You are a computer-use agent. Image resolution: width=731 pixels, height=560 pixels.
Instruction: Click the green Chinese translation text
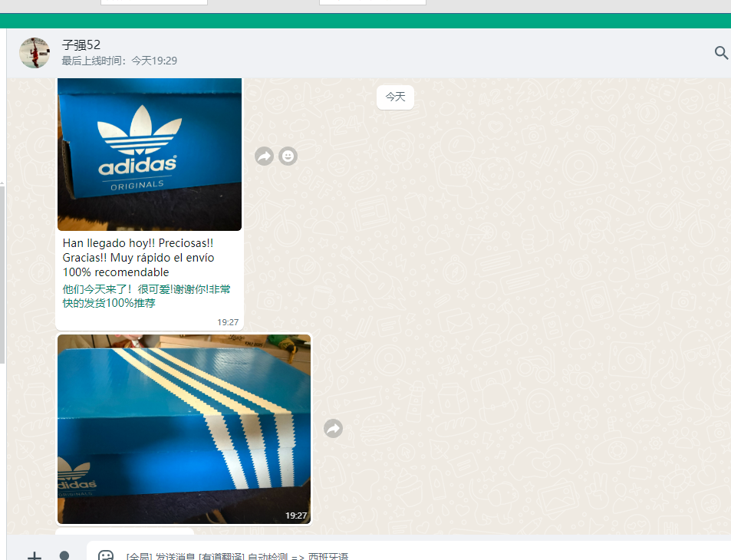click(146, 296)
